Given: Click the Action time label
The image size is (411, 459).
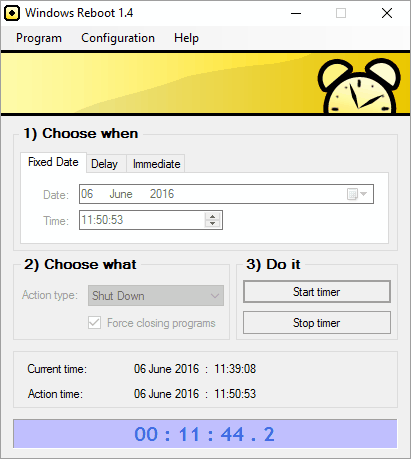Looking at the screenshot, I should click(55, 394).
